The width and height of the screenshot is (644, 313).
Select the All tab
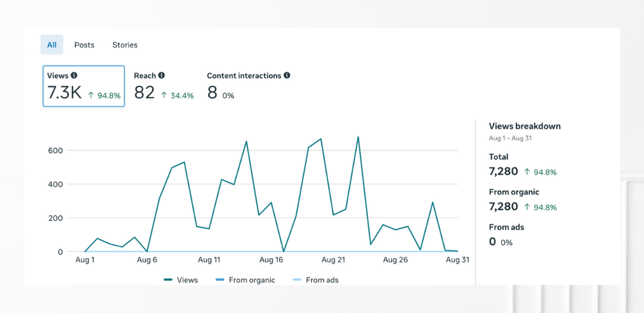pyautogui.click(x=52, y=45)
